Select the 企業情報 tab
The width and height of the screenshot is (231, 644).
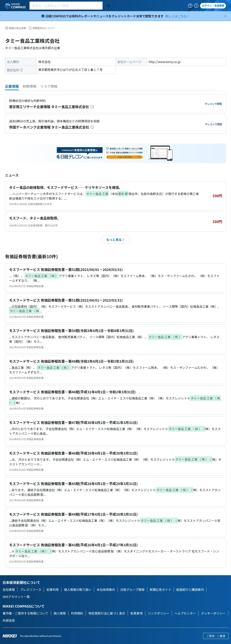point(12,86)
